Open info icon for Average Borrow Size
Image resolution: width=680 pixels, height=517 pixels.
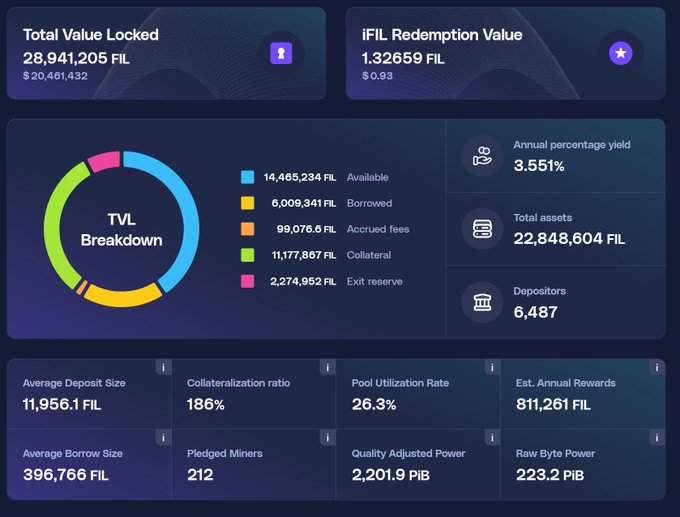[x=163, y=438]
